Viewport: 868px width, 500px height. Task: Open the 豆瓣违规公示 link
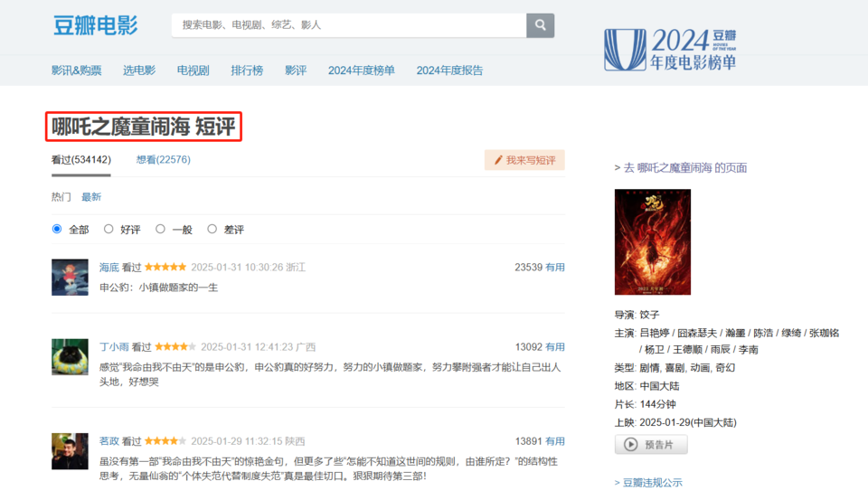coord(653,483)
